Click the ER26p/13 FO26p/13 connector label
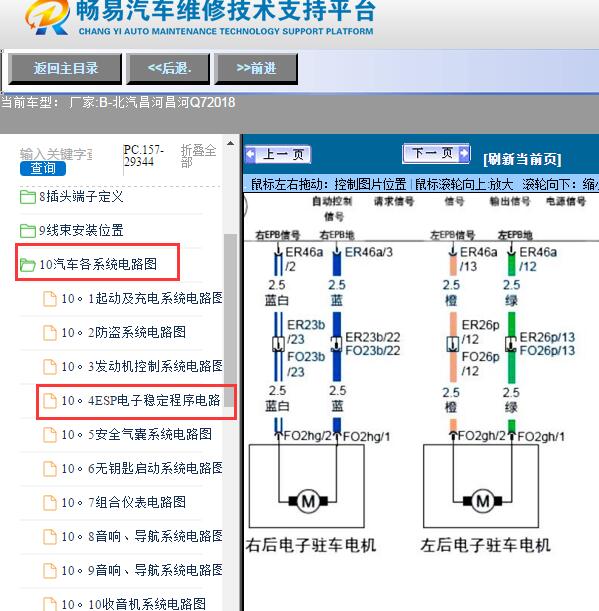 pos(547,344)
